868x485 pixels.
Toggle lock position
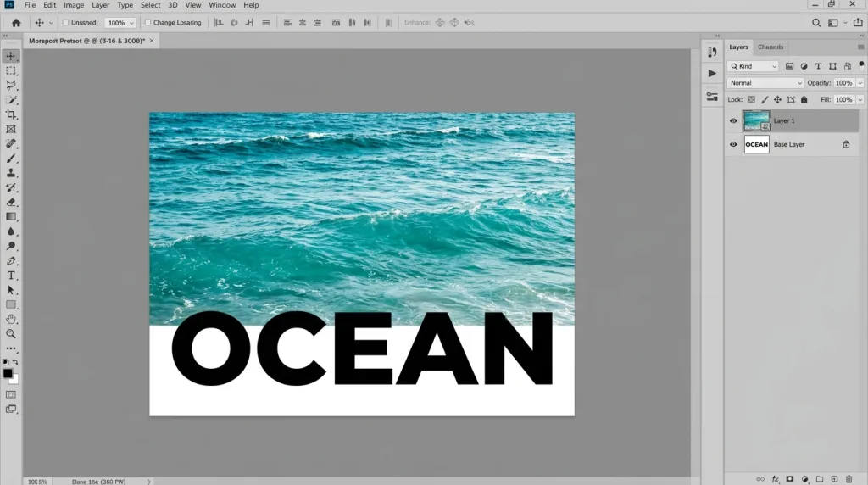point(777,100)
